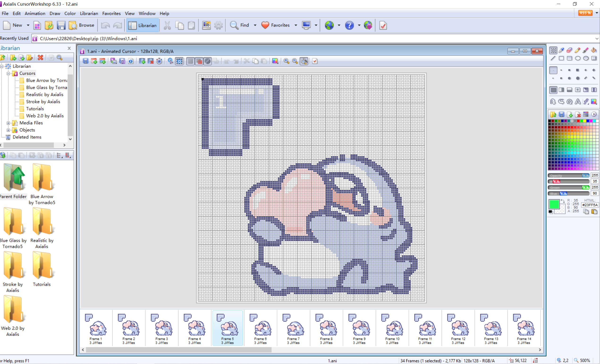Click the green foreground color swatch
This screenshot has width=600, height=364.
[554, 204]
